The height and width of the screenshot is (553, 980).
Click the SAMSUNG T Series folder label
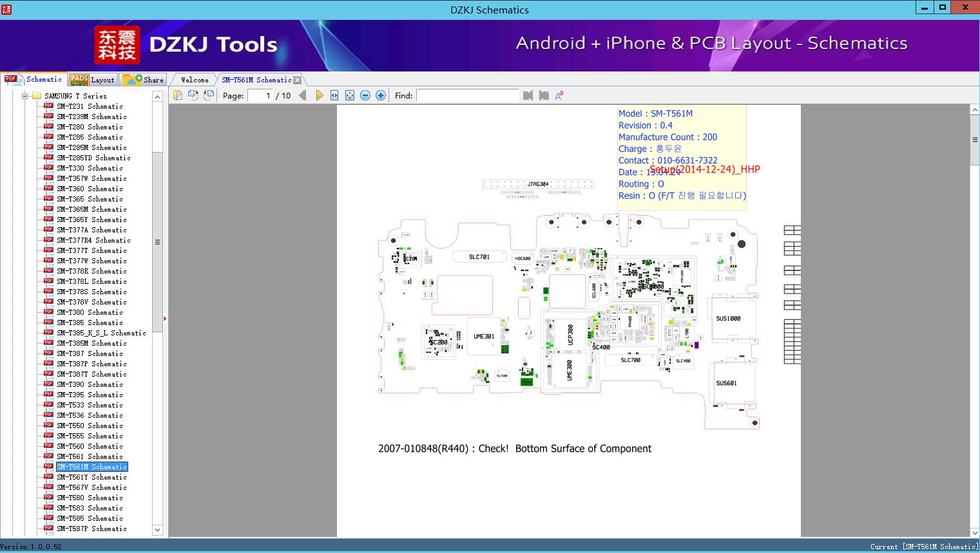[x=75, y=96]
